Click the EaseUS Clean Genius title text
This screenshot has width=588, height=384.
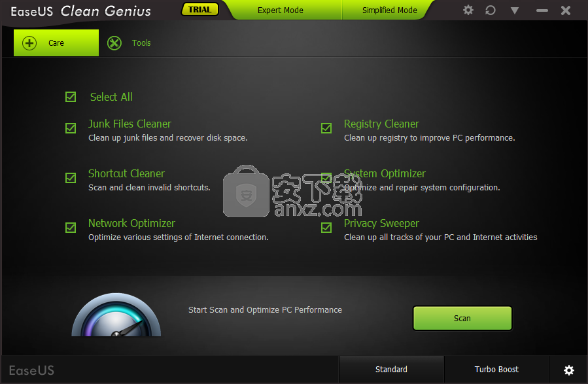pos(80,11)
